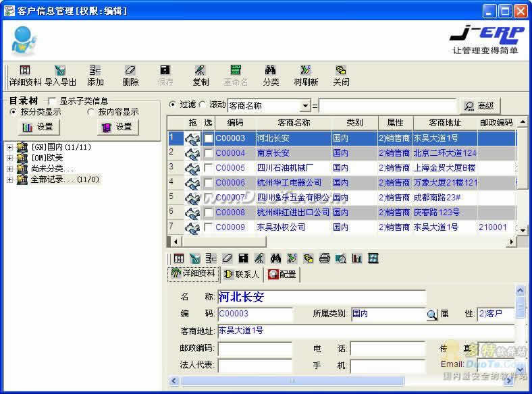Expand the [OM]欧美 tree node
This screenshot has width=532, height=394.
click(x=10, y=158)
